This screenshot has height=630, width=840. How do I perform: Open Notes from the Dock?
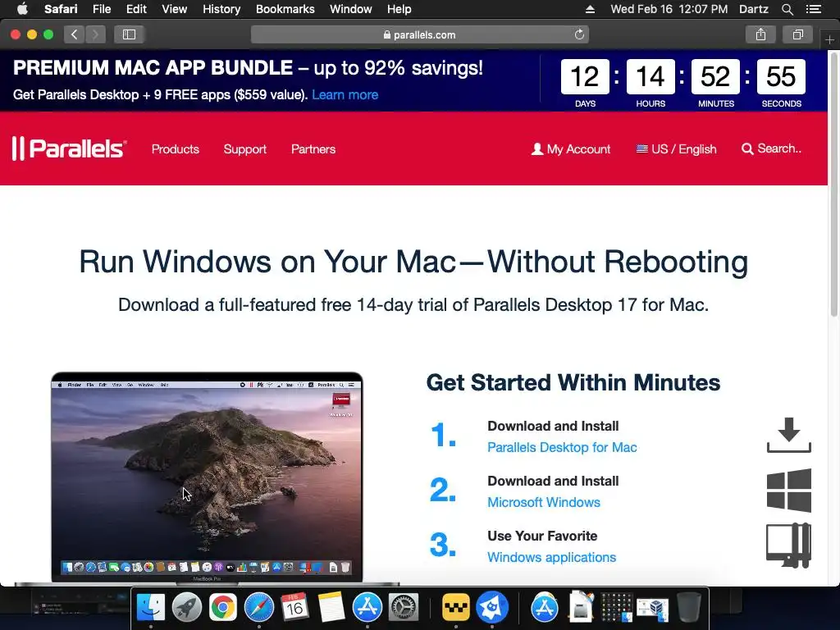[x=331, y=607]
